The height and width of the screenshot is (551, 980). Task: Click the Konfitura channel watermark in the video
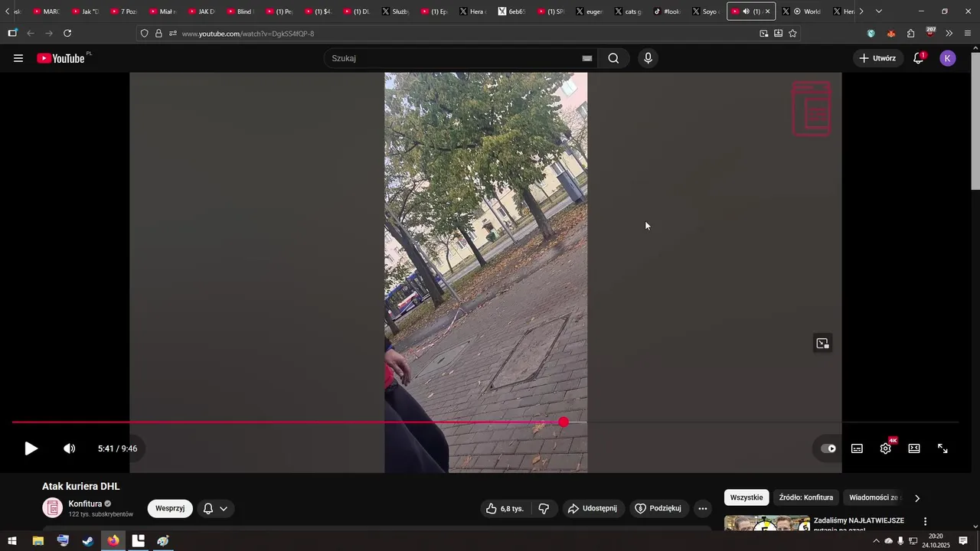click(x=812, y=109)
